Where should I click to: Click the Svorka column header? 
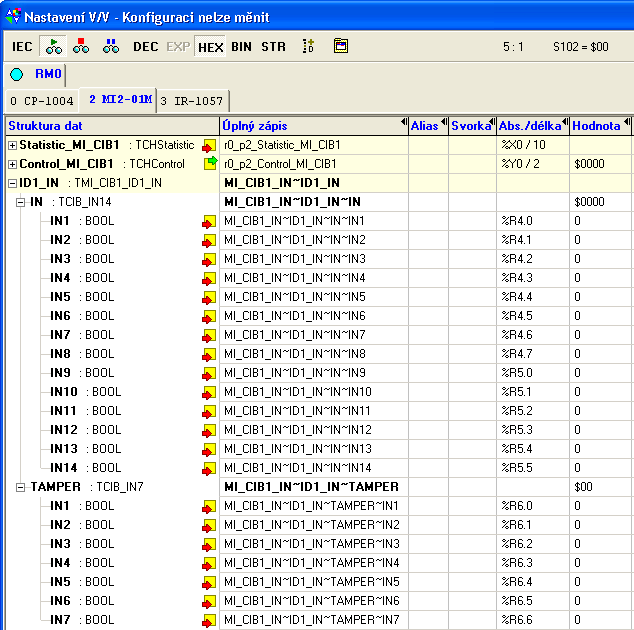471,126
